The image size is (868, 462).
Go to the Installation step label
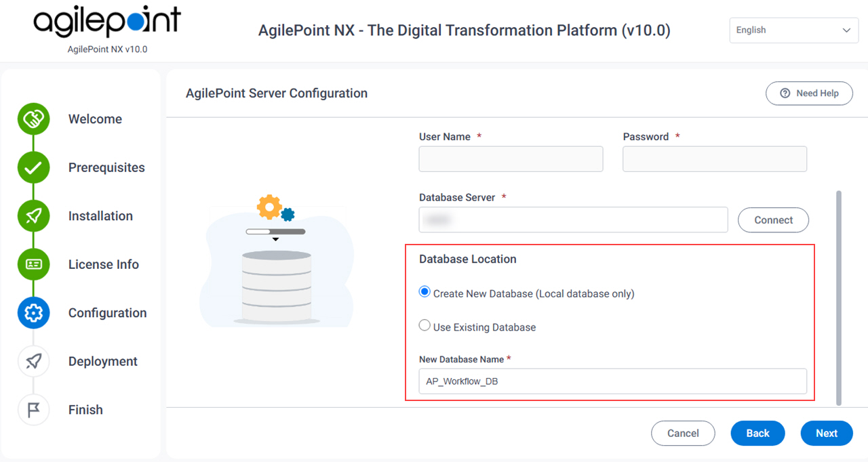coord(100,216)
